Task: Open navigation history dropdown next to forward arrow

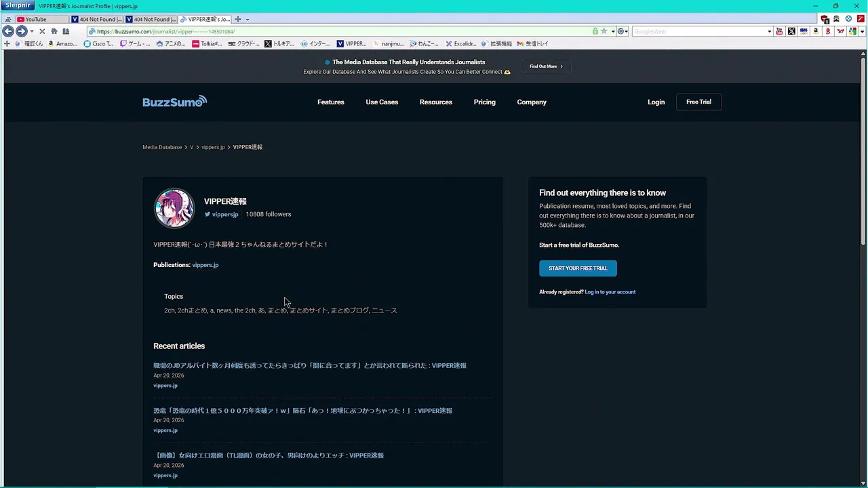Action: [31, 31]
